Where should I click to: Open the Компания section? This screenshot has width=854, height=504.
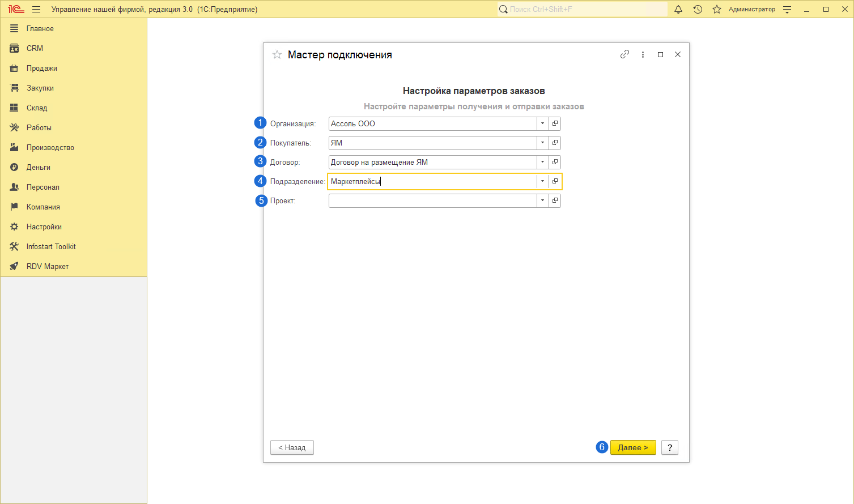point(74,207)
